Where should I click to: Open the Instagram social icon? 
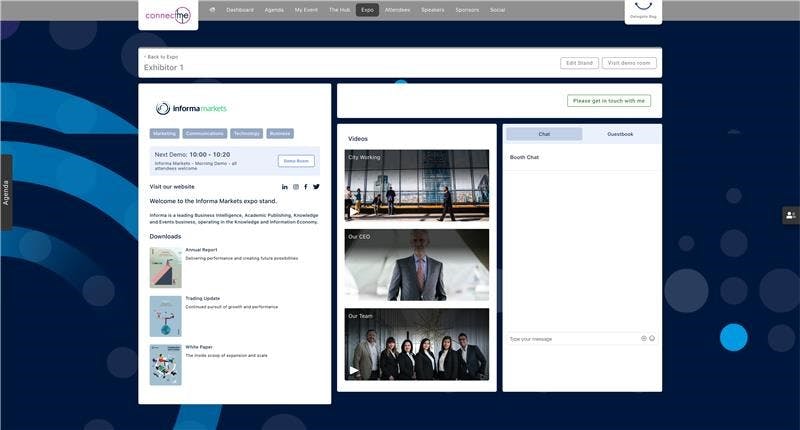pos(296,187)
